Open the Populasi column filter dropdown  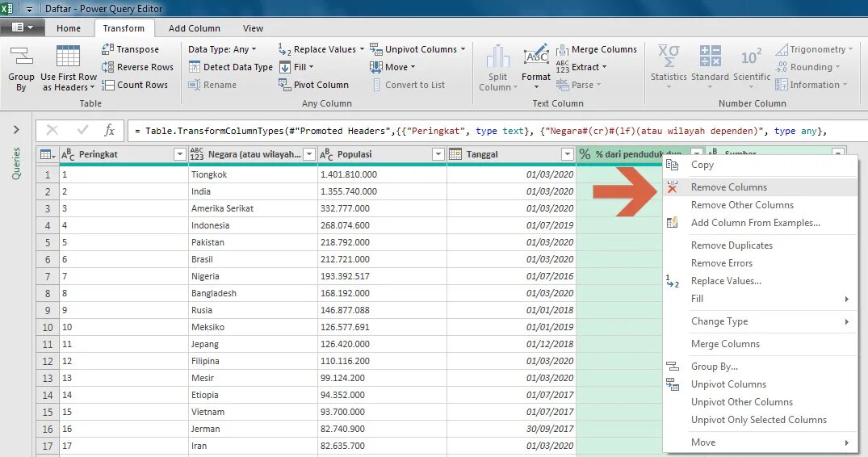pyautogui.click(x=438, y=154)
